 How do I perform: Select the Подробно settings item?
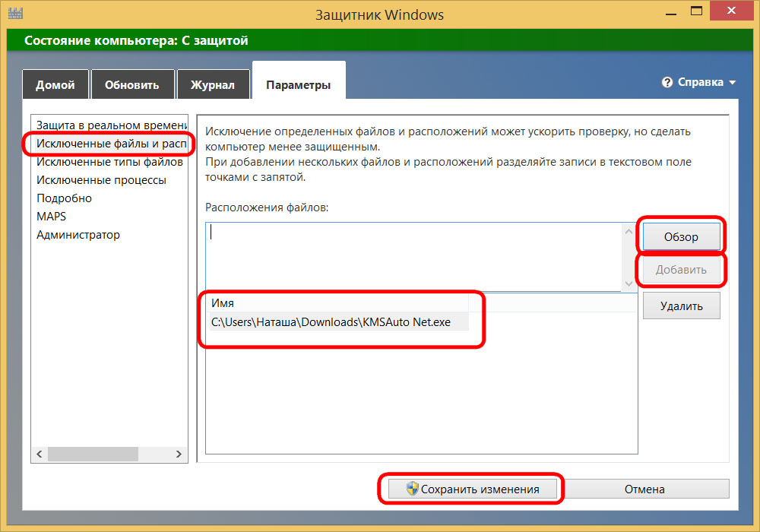click(64, 198)
